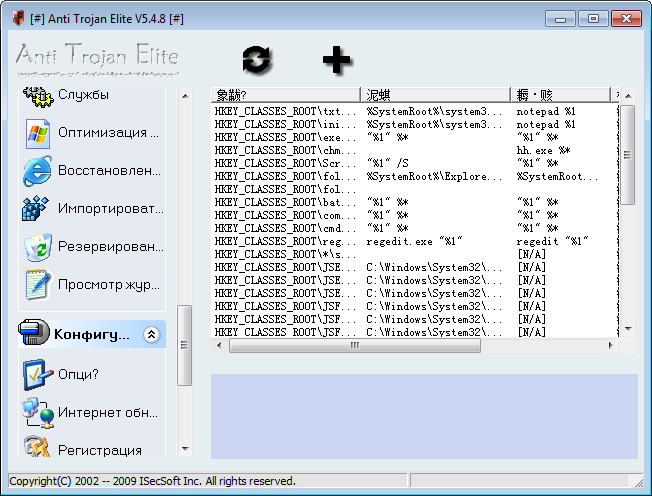Click the refresh arrows icon
Image resolution: width=652 pixels, height=496 pixels.
(257, 60)
